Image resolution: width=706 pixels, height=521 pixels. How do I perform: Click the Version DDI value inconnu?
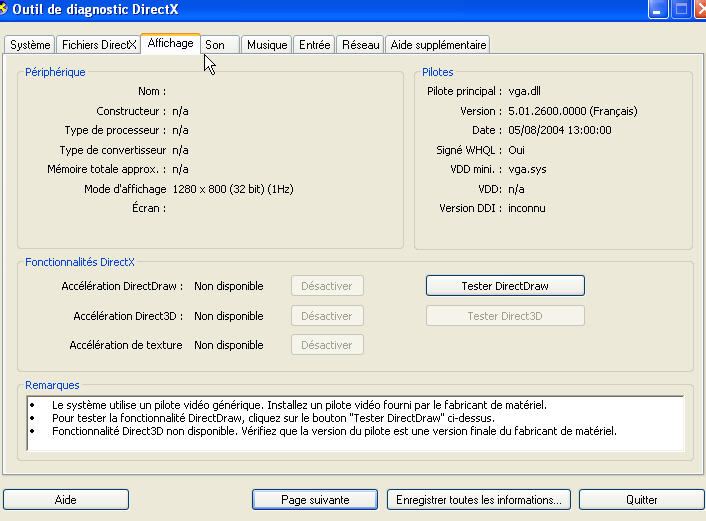coord(527,208)
